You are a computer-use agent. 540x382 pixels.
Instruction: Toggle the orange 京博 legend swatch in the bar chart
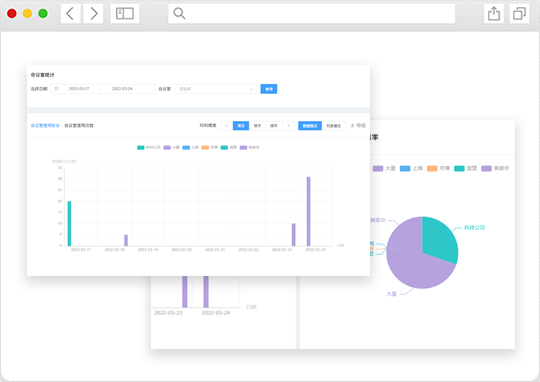click(x=205, y=147)
